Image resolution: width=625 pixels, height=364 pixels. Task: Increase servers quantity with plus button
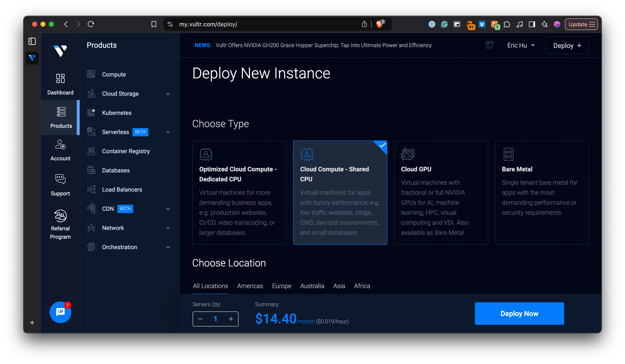tap(231, 319)
